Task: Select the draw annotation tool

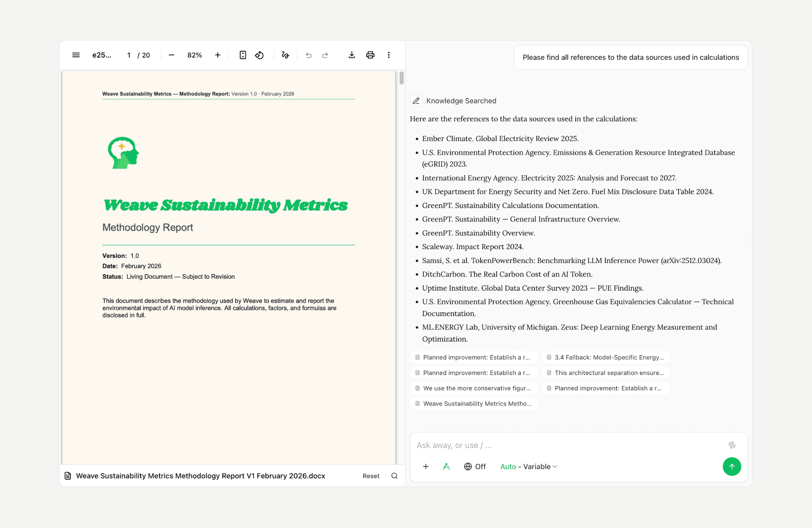Action: [x=285, y=55]
